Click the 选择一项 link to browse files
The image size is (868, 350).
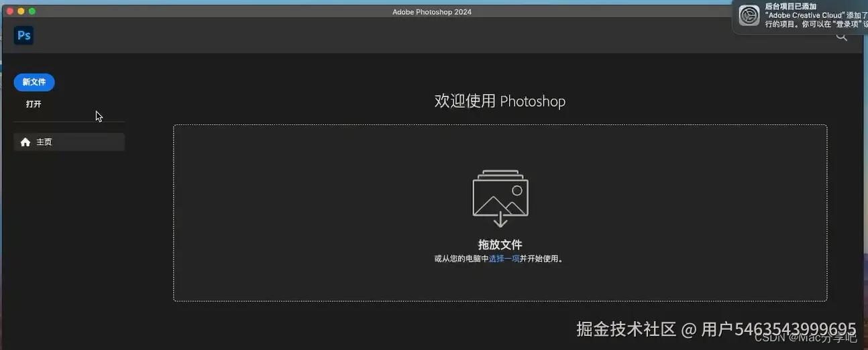[x=504, y=259]
